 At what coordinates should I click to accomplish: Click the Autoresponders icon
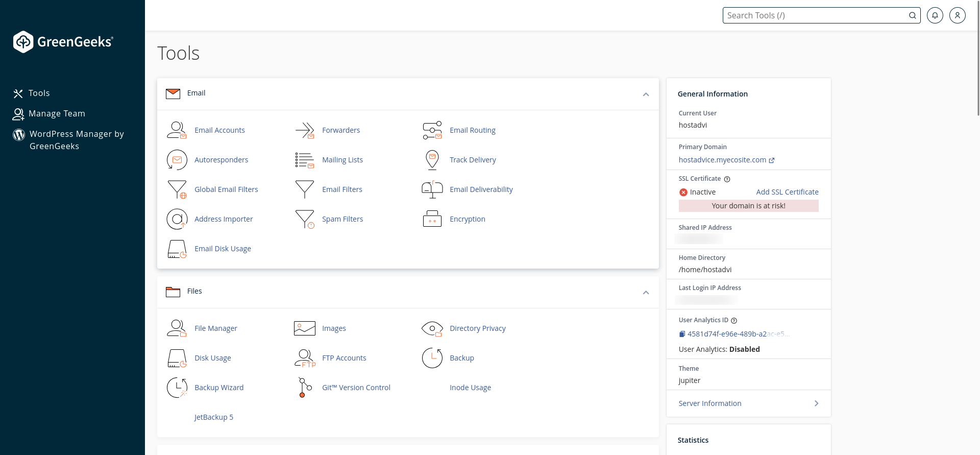click(x=177, y=160)
